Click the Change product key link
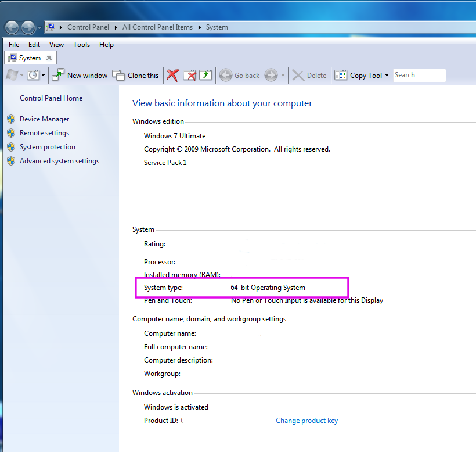This screenshot has height=452, width=476. (x=306, y=421)
